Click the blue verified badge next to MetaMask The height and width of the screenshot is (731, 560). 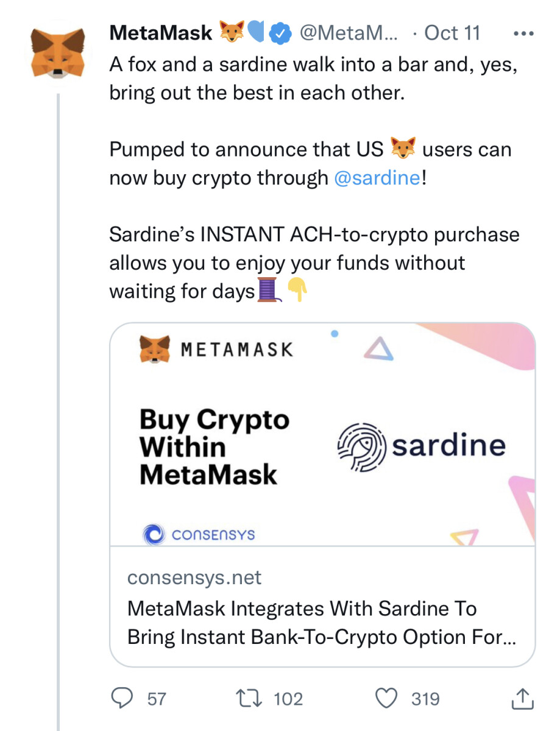[x=279, y=33]
